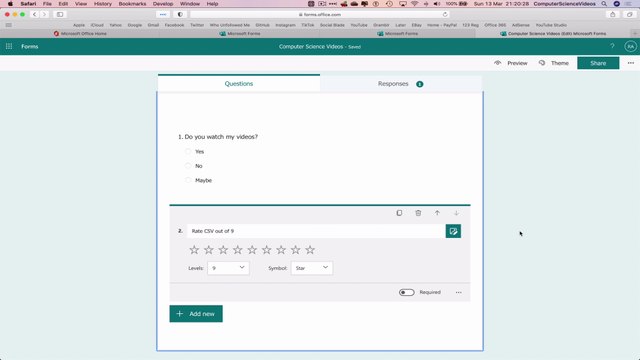Delete question 2 with the trash icon
Screen dimensions: 640x360
tap(418, 213)
